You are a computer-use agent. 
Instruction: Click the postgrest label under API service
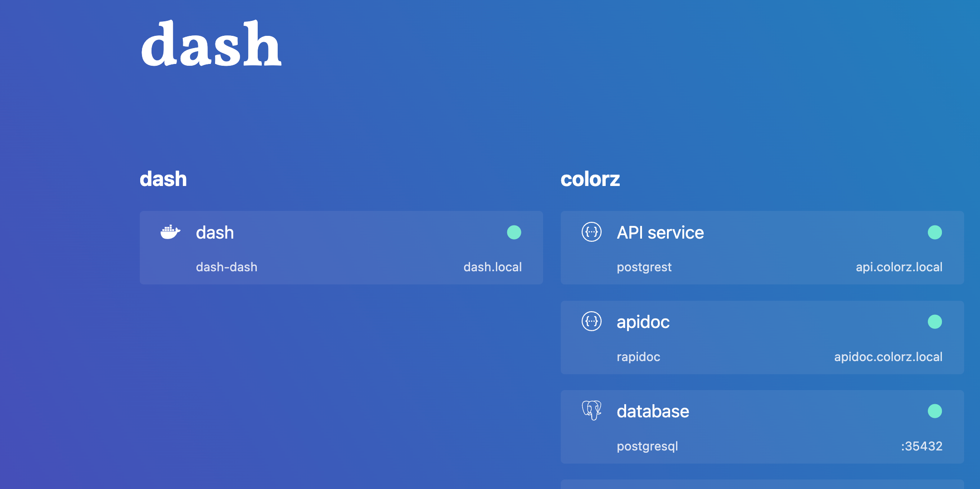pos(644,267)
